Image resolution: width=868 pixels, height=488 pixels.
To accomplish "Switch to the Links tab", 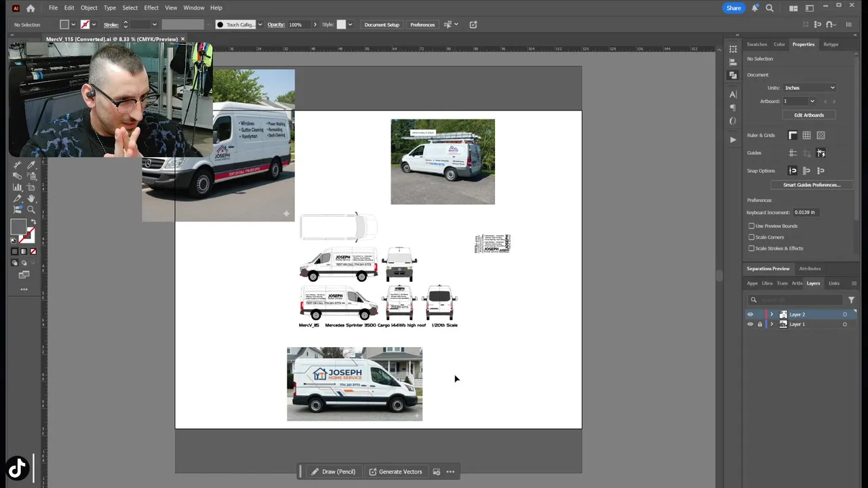I will click(x=834, y=283).
